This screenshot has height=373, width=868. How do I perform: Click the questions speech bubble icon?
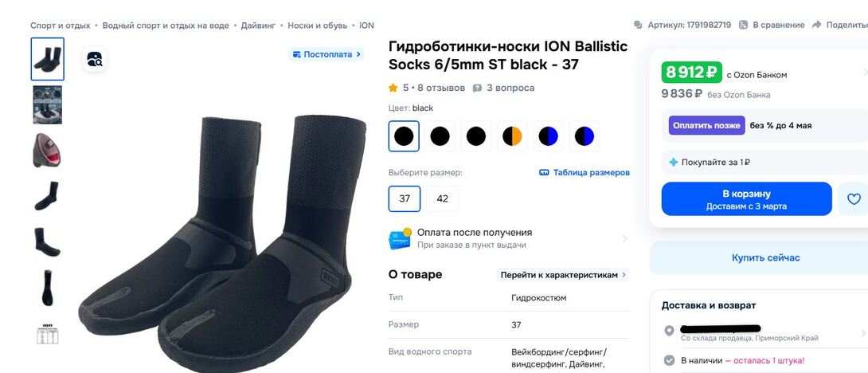477,88
